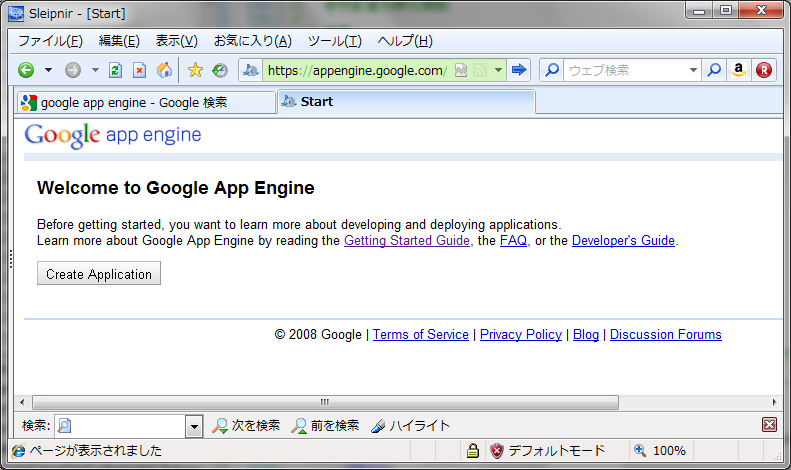Click the horizontal scrollbar thumb

325,402
